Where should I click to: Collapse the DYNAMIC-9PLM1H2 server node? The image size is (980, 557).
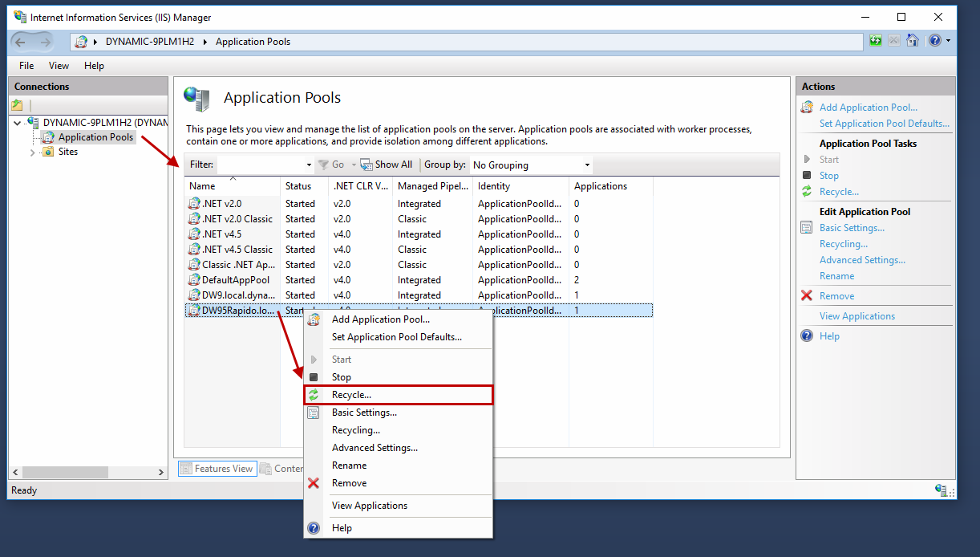[x=18, y=123]
